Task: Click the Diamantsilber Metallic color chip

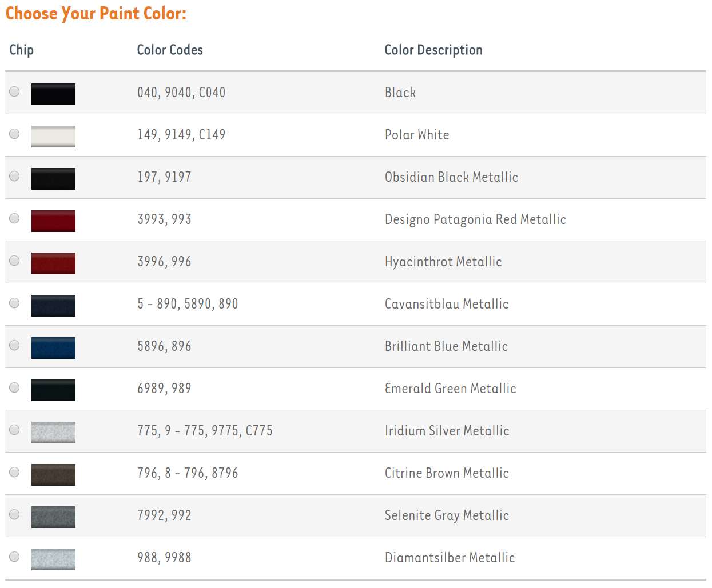Action: (53, 559)
